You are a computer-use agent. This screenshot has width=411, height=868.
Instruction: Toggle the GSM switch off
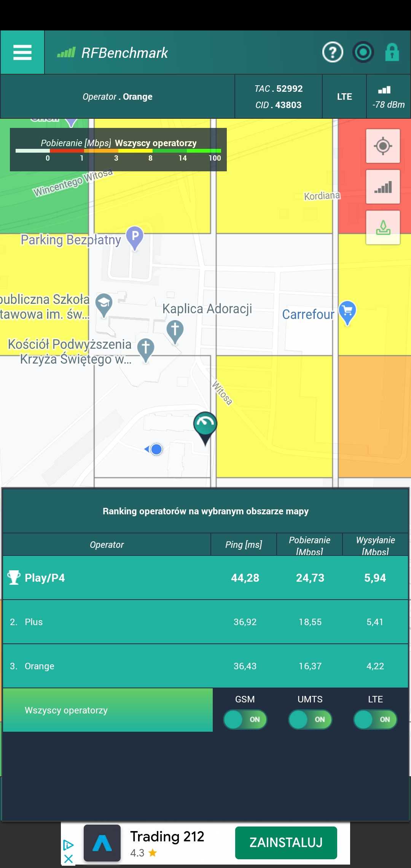pos(245,719)
